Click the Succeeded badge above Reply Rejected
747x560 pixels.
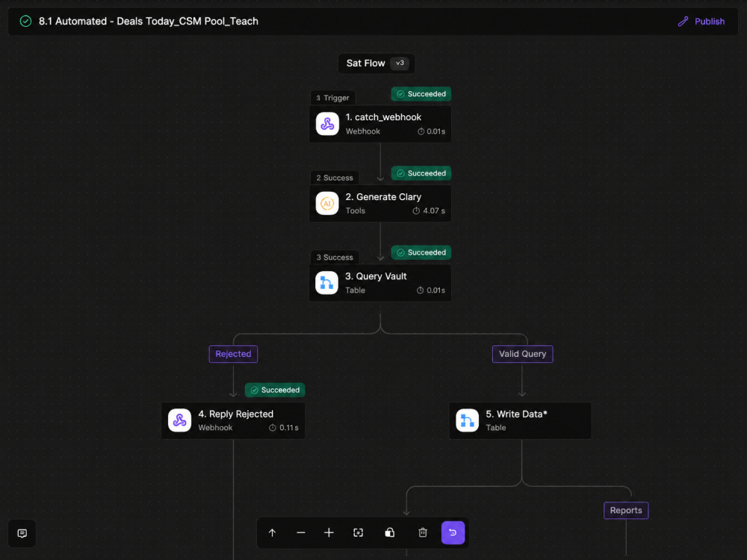275,390
